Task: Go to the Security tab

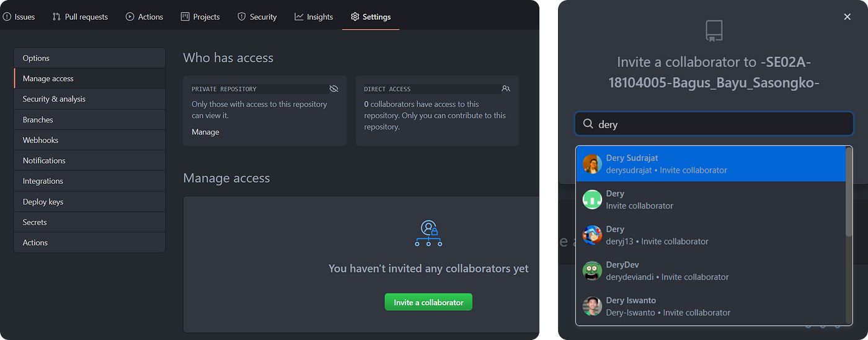Action: coord(257,17)
